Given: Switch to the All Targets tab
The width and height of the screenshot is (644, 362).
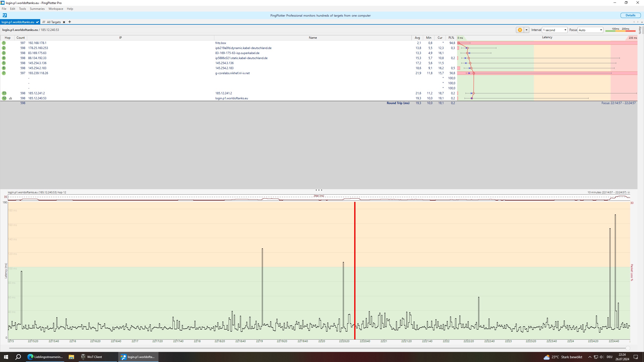Looking at the screenshot, I should [54, 22].
